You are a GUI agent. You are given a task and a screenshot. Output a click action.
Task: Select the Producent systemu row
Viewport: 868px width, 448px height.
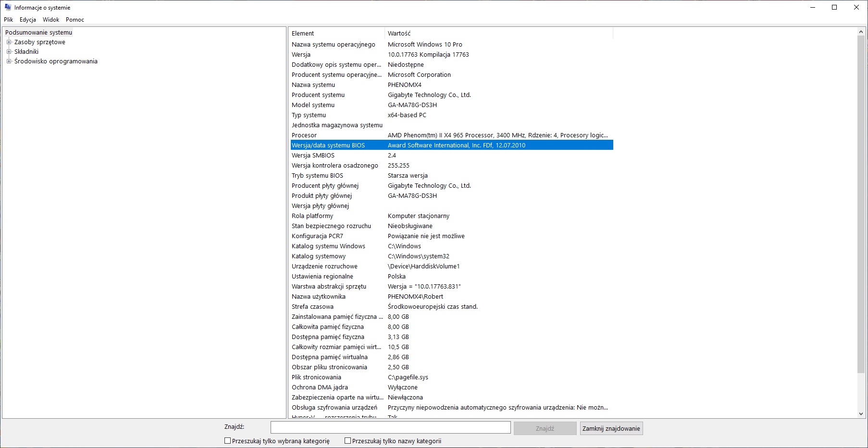(452, 95)
